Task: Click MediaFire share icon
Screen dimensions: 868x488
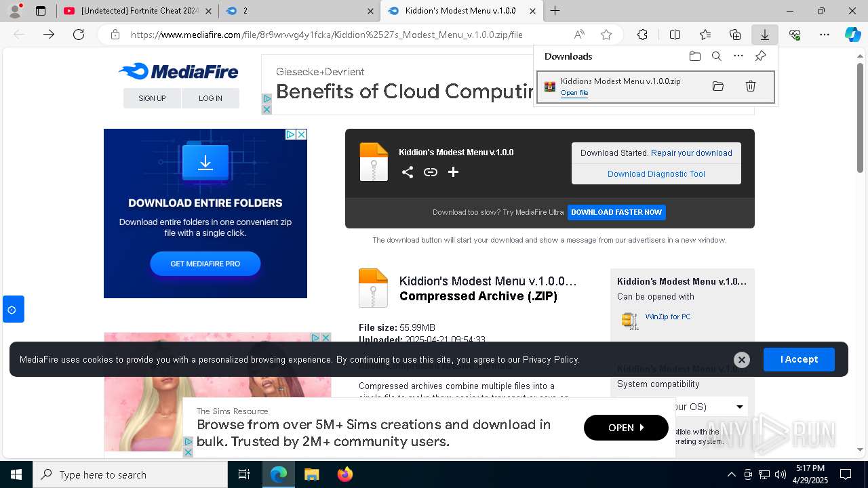Action: pos(408,172)
